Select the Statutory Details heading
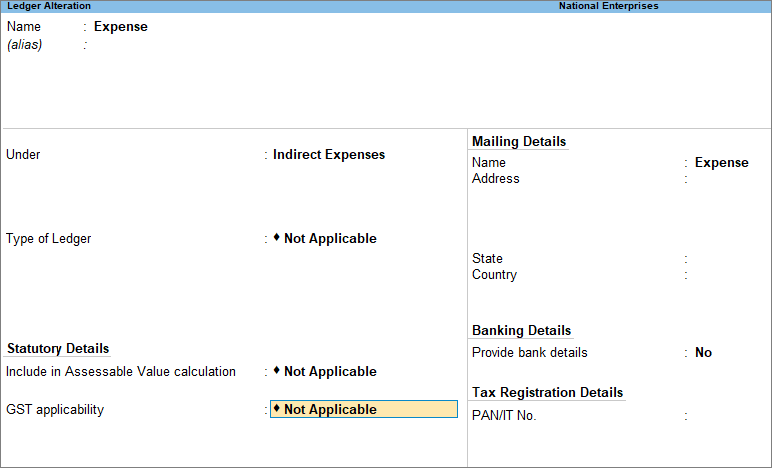The width and height of the screenshot is (772, 468). click(x=58, y=349)
